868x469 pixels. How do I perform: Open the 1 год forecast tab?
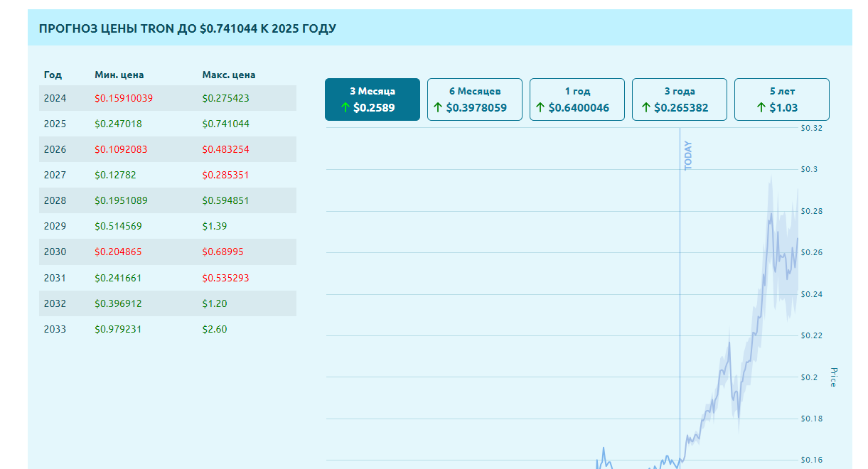pyautogui.click(x=577, y=99)
